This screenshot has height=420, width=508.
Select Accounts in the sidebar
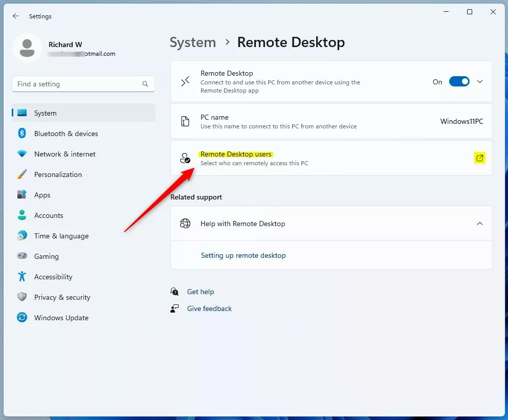(83, 215)
